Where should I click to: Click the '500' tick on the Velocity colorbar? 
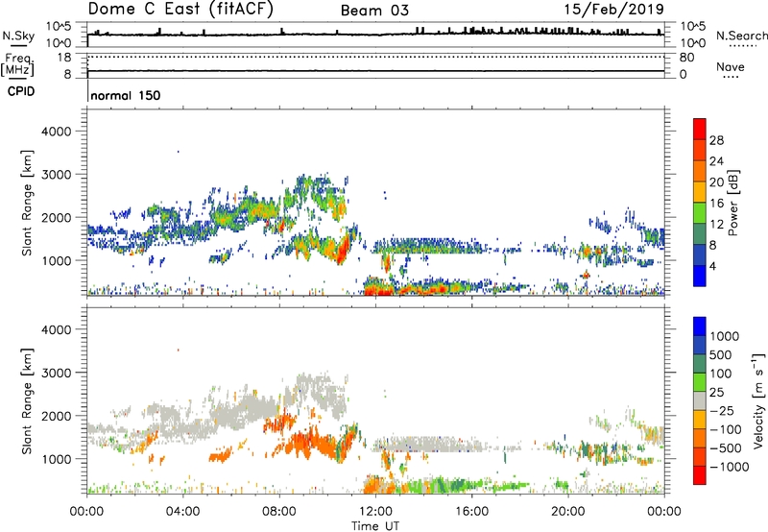tap(721, 354)
